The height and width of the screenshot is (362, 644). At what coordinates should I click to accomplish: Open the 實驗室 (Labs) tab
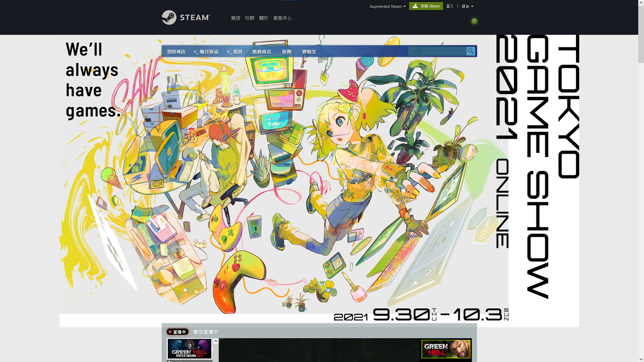(x=309, y=51)
